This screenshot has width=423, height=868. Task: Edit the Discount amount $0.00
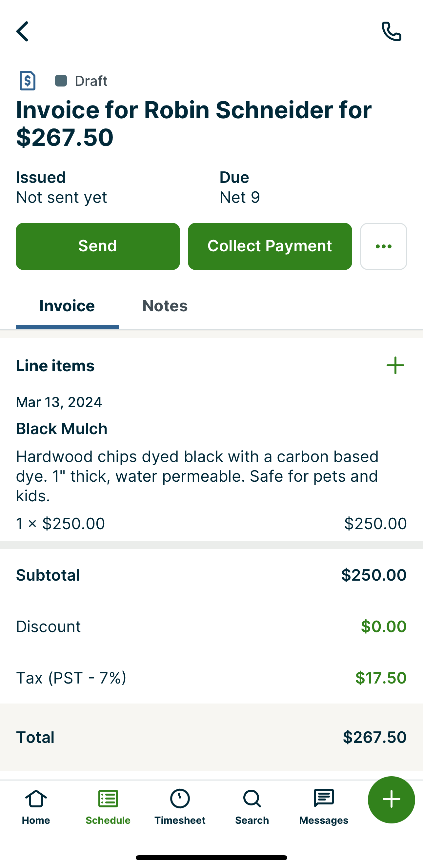[x=383, y=627]
